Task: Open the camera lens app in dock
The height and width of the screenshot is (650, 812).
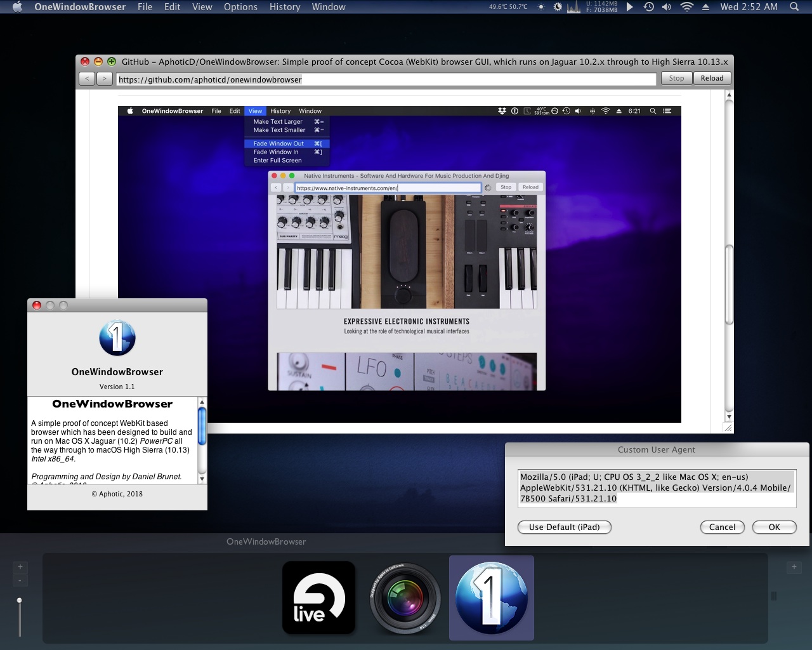Action: coord(405,597)
